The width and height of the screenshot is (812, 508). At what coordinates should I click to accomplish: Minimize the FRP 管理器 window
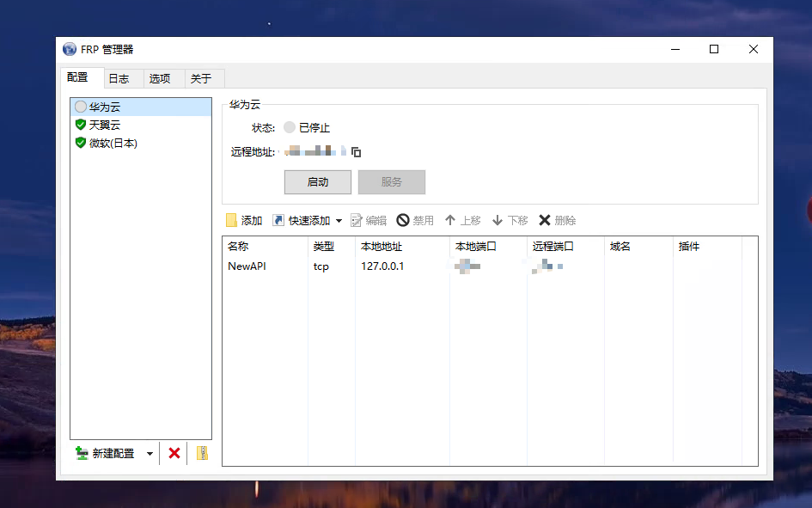(x=675, y=49)
